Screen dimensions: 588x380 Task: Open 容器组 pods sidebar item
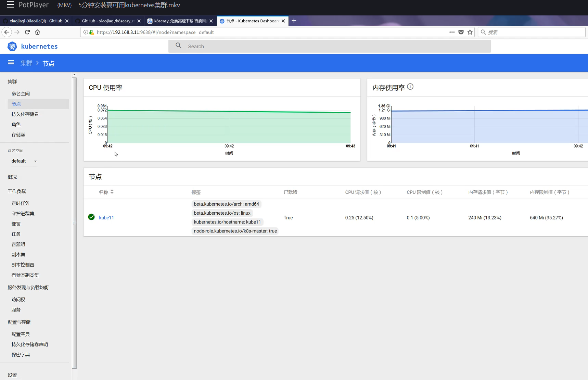(x=18, y=244)
